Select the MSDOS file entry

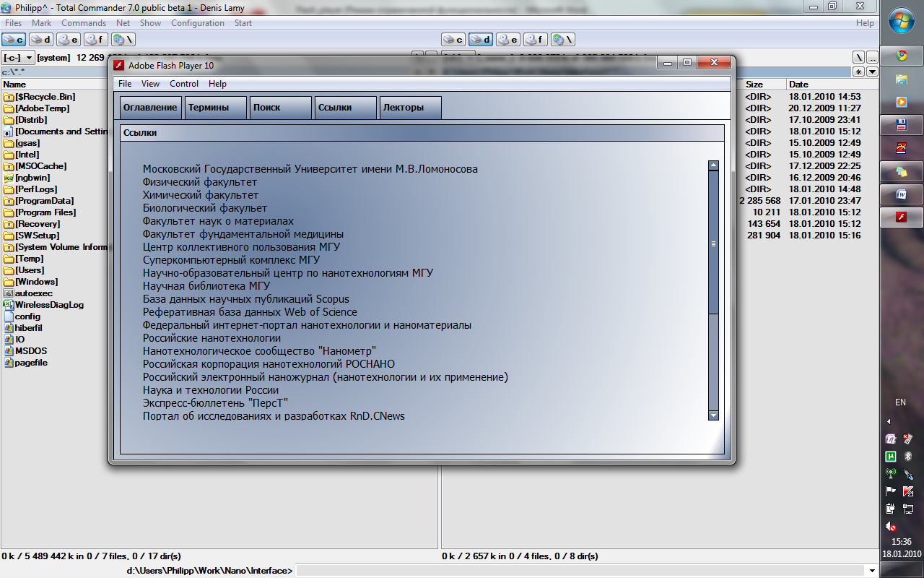point(25,351)
